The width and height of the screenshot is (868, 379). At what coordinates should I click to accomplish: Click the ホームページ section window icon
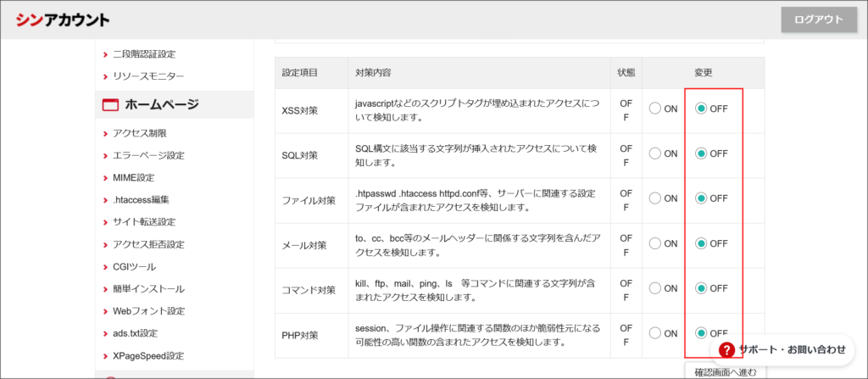tap(109, 105)
